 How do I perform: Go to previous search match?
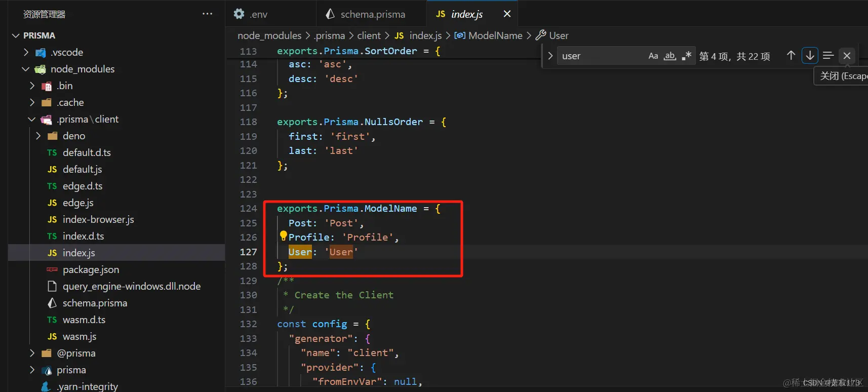tap(791, 56)
